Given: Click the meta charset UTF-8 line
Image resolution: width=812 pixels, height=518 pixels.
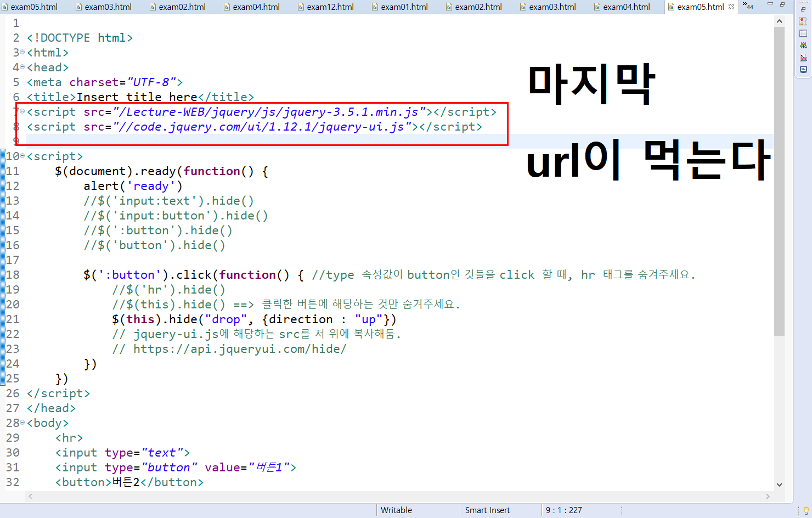Looking at the screenshot, I should (x=105, y=82).
